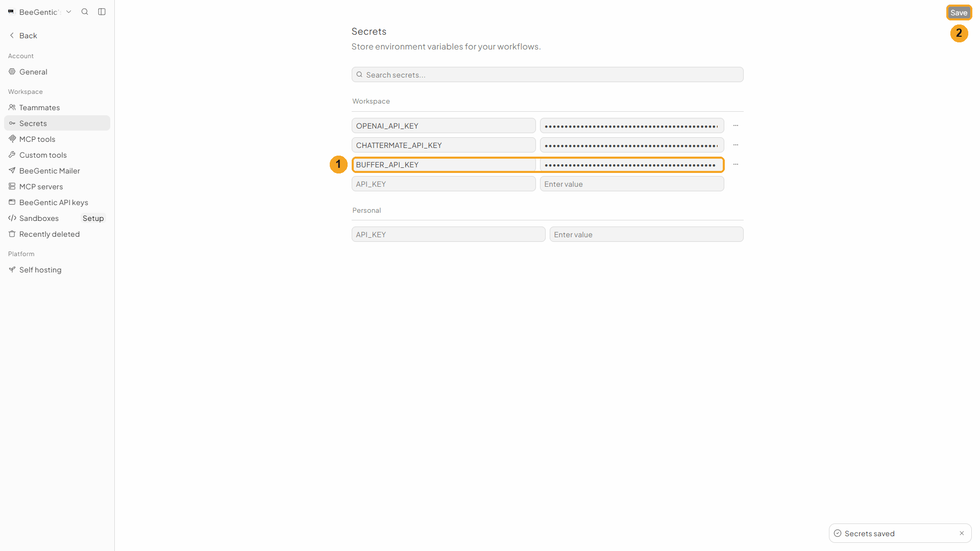Open Self hosting page
This screenshot has width=980, height=551.
click(57, 270)
